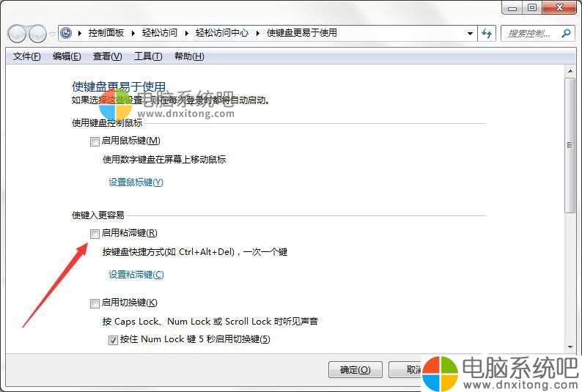Enable the 启用粘滞键 checkbox
582x392 pixels.
click(x=95, y=234)
